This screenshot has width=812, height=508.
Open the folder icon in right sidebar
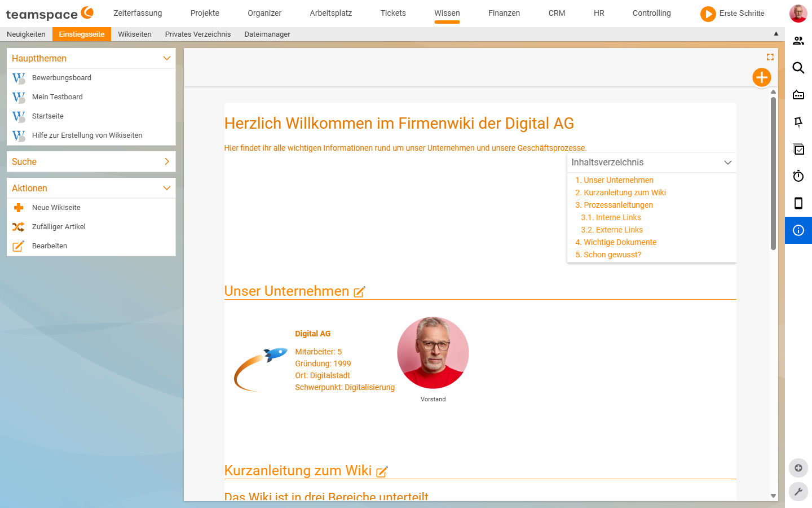point(798,95)
